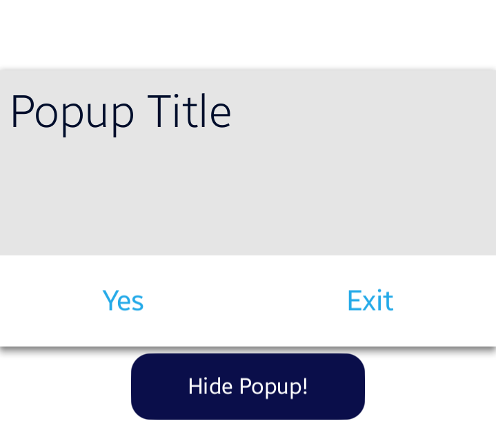This screenshot has height=448, width=496.
Task: Click the Yes button in the popup
Action: 123,301
